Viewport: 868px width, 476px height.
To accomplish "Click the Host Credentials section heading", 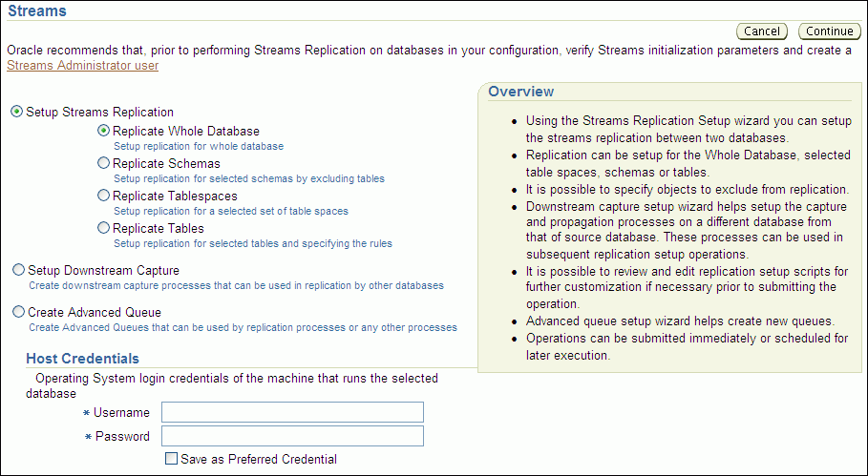I will click(82, 359).
